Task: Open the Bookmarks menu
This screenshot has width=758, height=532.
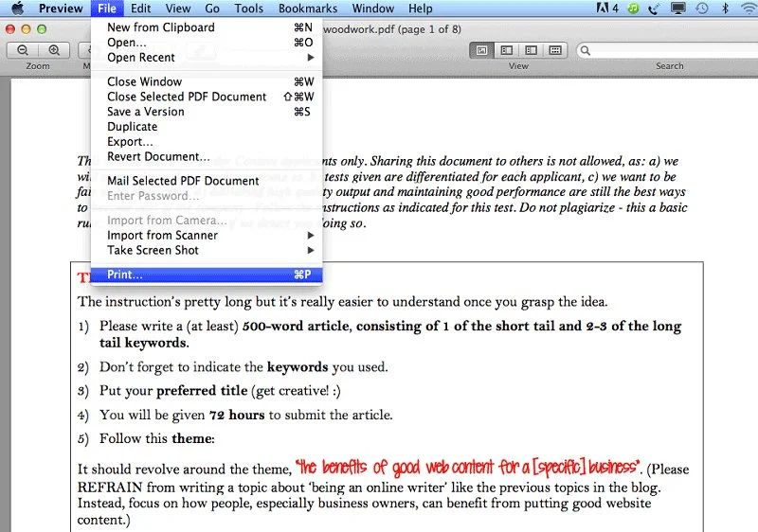Action: (x=308, y=9)
